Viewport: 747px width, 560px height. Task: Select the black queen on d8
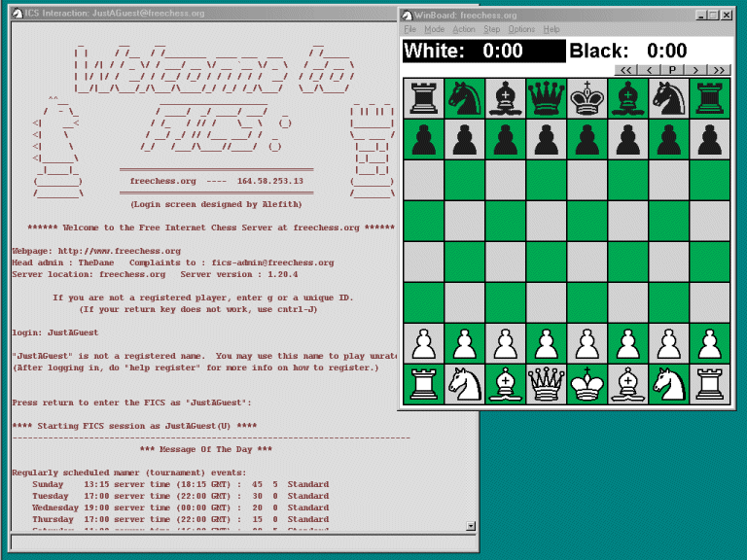(x=547, y=98)
